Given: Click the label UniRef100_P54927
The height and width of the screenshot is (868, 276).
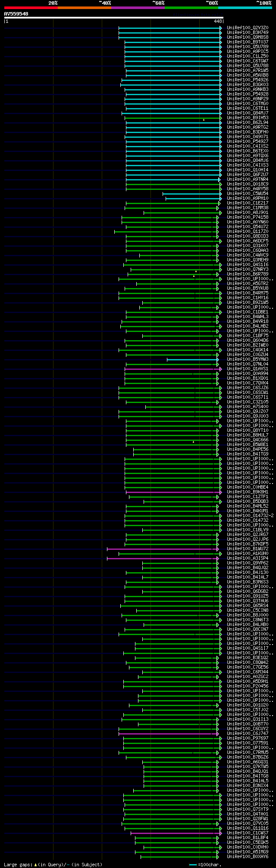Looking at the screenshot, I should click(248, 142).
